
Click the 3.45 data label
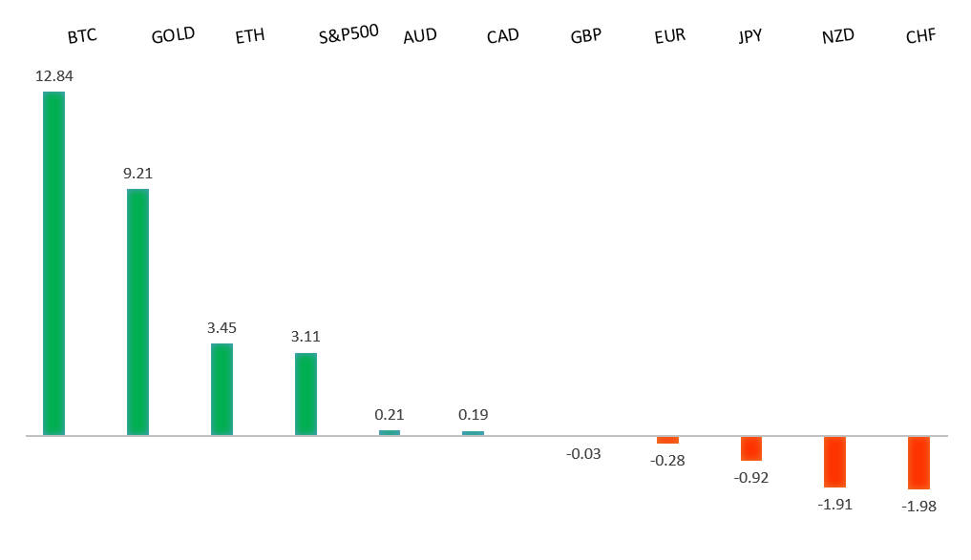pos(222,327)
